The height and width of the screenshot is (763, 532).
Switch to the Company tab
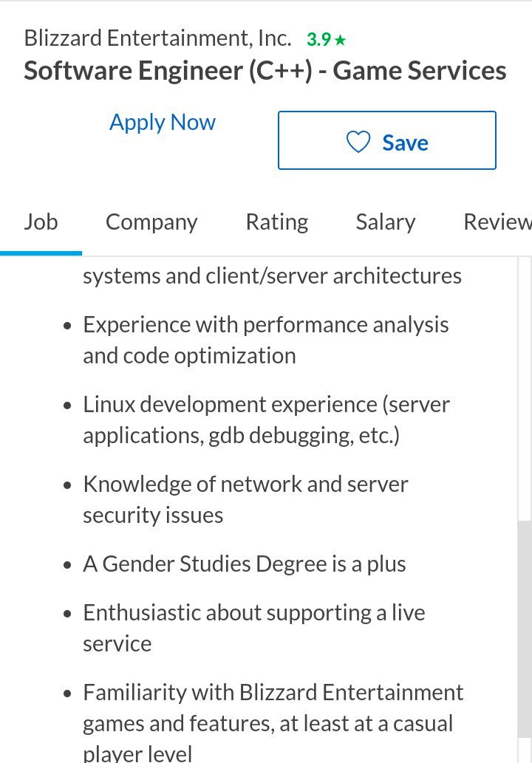151,222
